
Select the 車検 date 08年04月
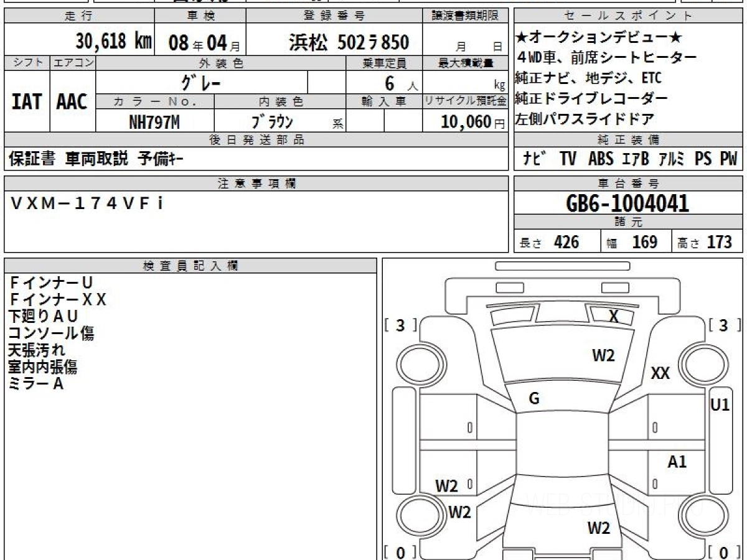click(x=205, y=43)
